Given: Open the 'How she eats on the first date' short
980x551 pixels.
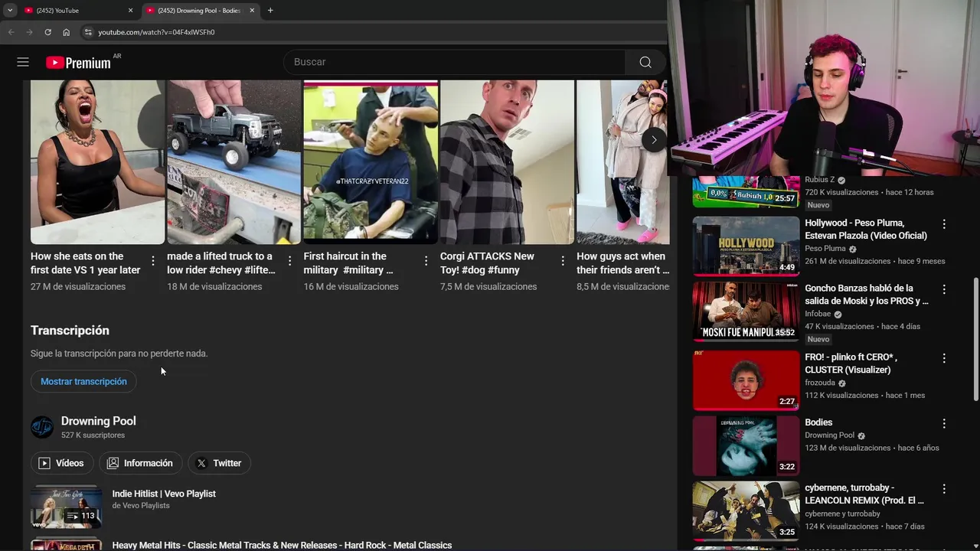Looking at the screenshot, I should pos(97,162).
